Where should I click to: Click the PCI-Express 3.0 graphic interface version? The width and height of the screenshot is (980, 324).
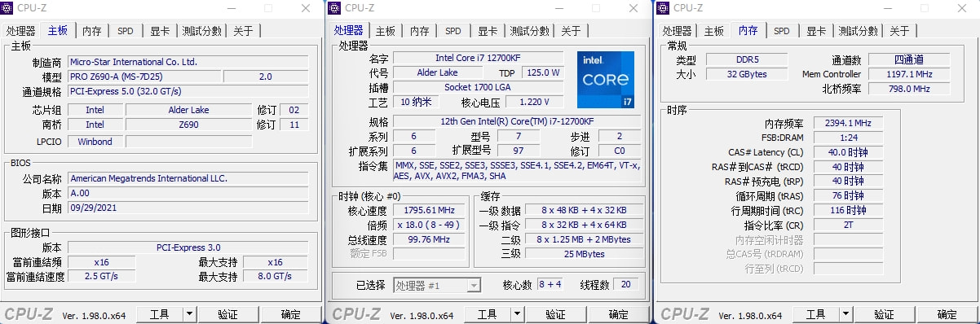[x=188, y=247]
